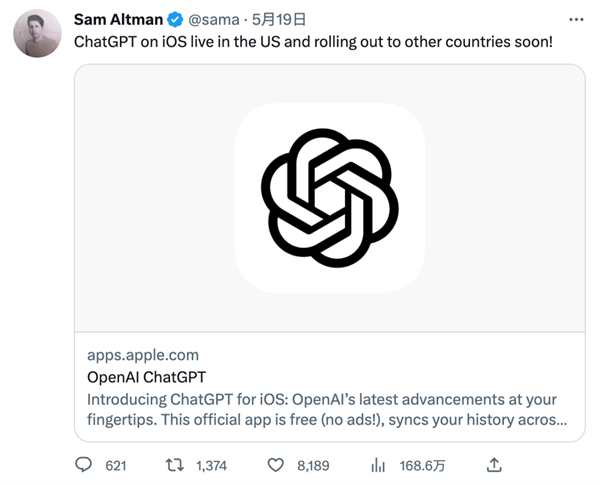Click the blue verified badge icon
The height and width of the screenshot is (485, 600).
173,20
